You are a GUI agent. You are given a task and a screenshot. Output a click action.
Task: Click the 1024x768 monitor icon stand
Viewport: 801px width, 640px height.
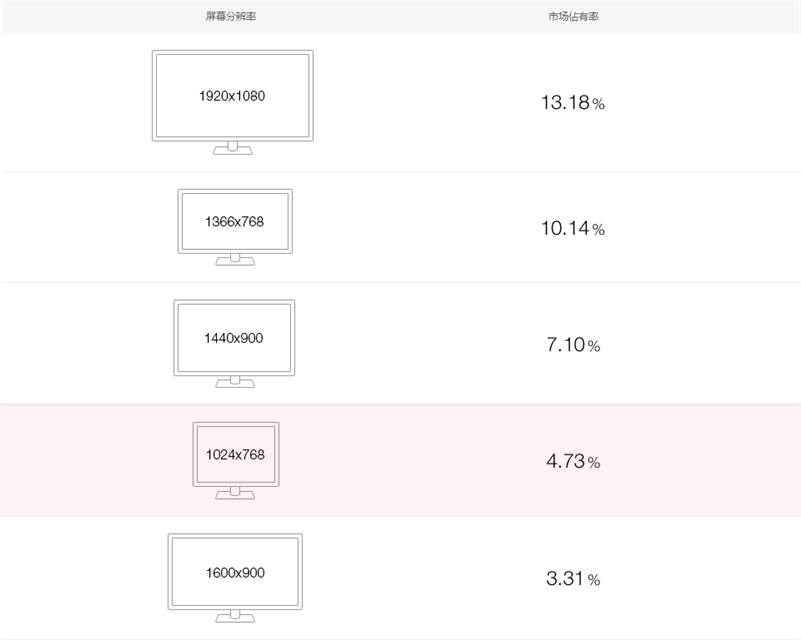point(236,493)
